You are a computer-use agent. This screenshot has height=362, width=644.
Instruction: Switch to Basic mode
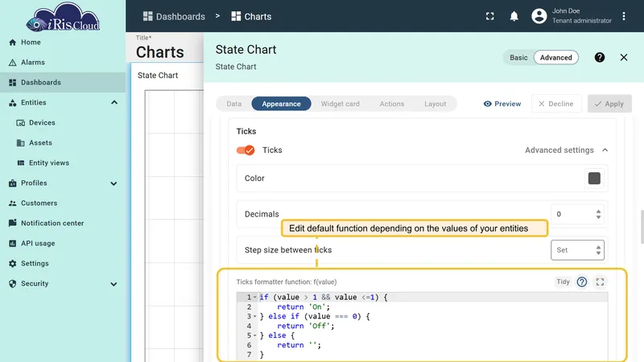[518, 57]
